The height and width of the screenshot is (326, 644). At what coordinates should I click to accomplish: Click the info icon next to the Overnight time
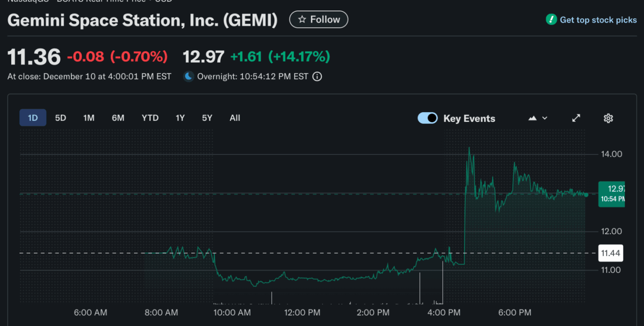pyautogui.click(x=317, y=77)
